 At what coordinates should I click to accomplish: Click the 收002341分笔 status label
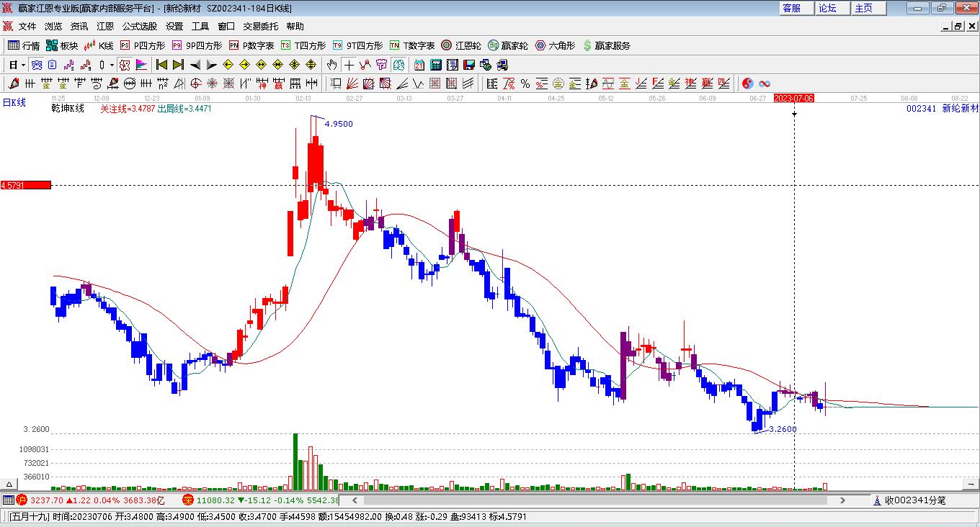coord(915,500)
